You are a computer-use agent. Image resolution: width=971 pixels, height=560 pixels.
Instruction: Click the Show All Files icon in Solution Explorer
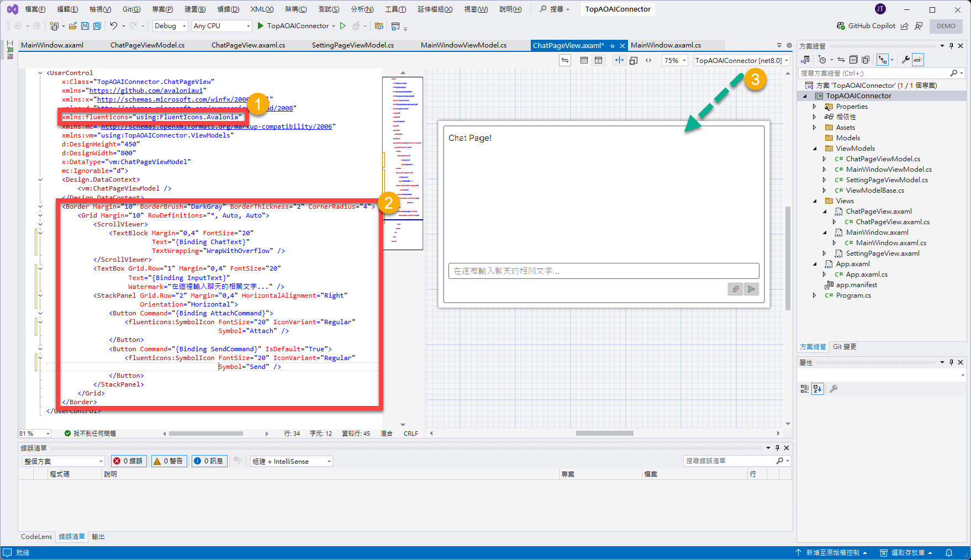coord(866,60)
